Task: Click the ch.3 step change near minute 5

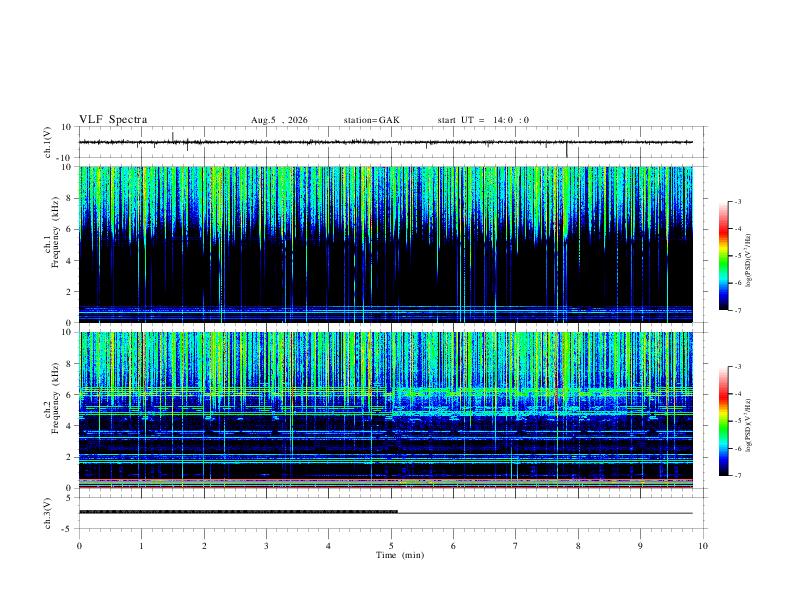Action: (398, 512)
